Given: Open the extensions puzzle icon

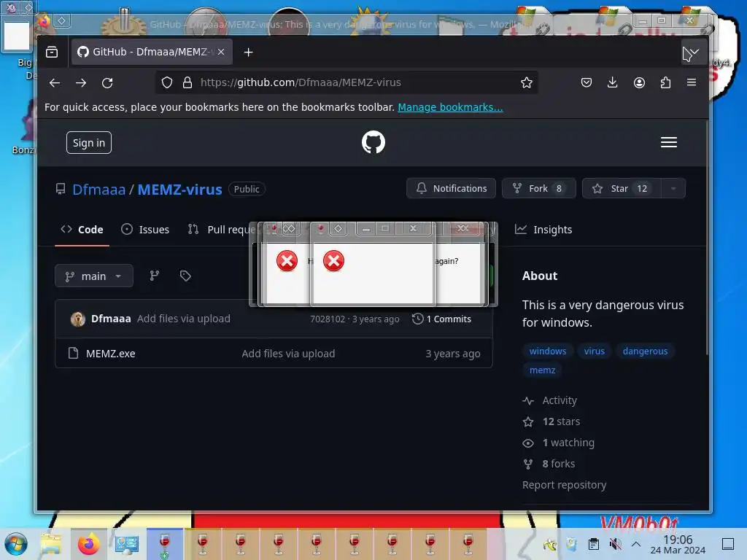Looking at the screenshot, I should tap(665, 82).
